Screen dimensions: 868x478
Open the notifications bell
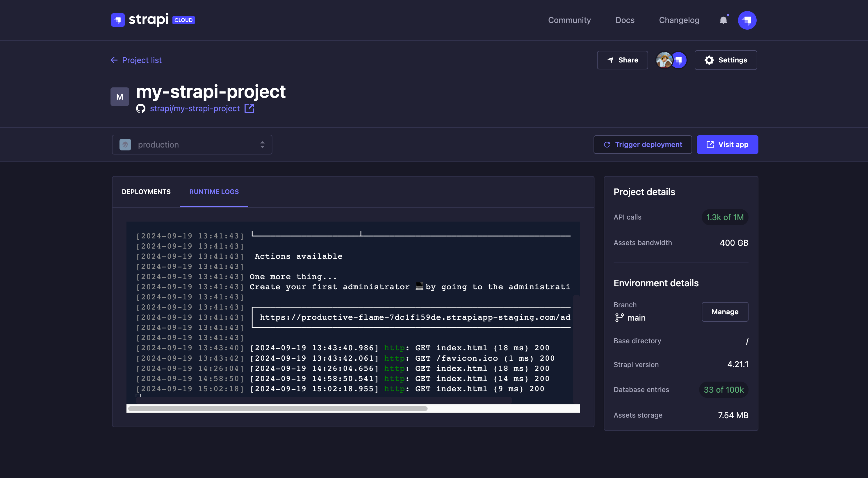click(x=723, y=20)
